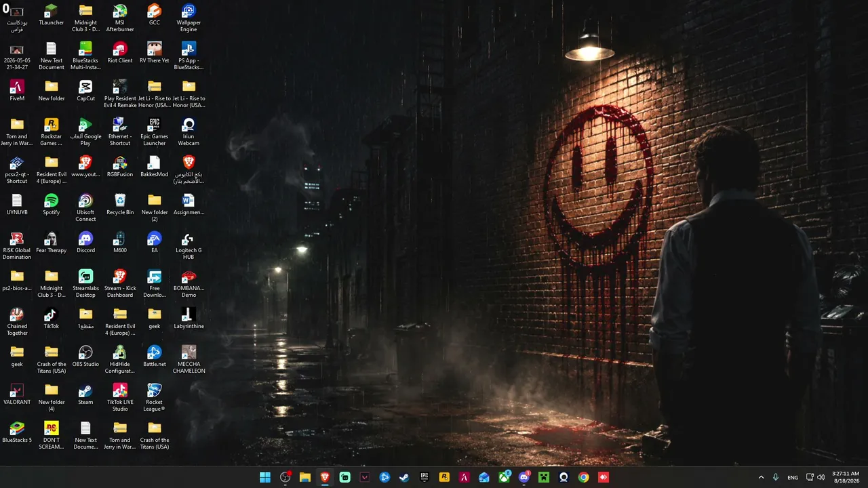The height and width of the screenshot is (488, 868).
Task: Select the RV There Yet desktop icon
Action: click(x=155, y=53)
